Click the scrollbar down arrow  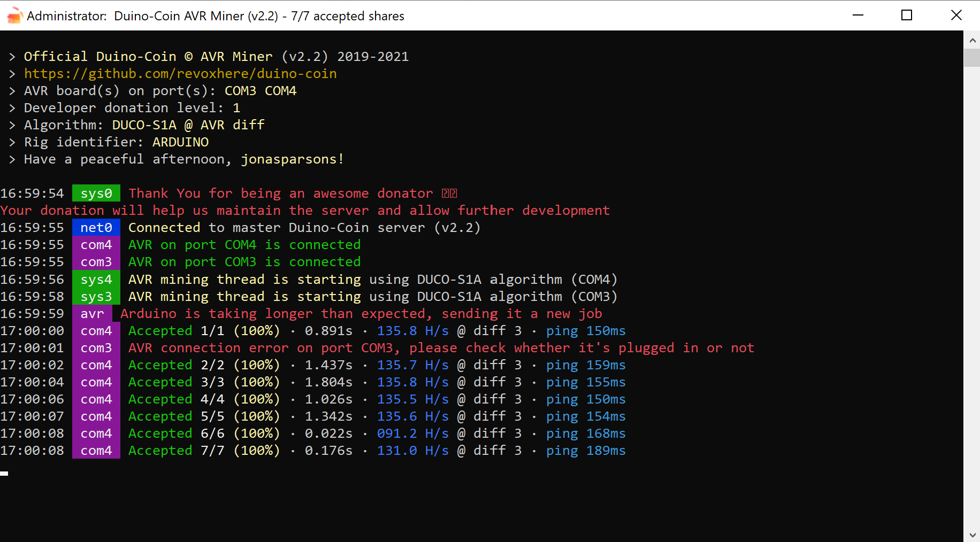pyautogui.click(x=972, y=534)
